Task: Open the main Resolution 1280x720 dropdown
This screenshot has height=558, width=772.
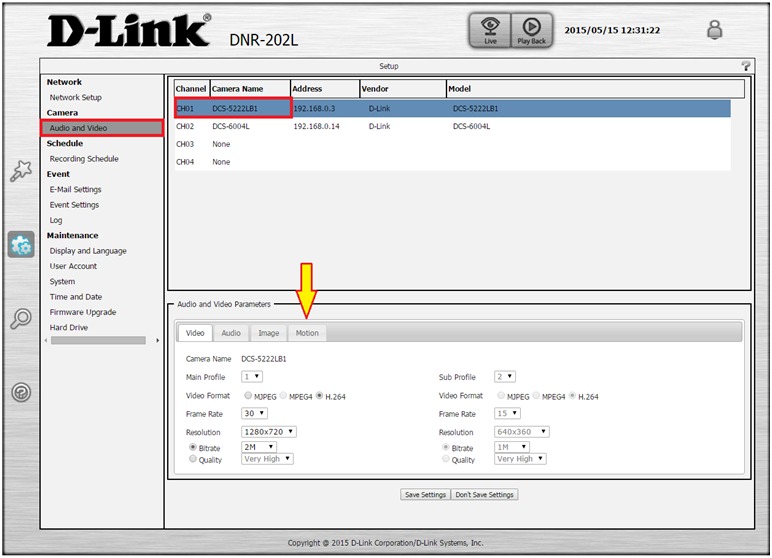Action: coord(268,432)
